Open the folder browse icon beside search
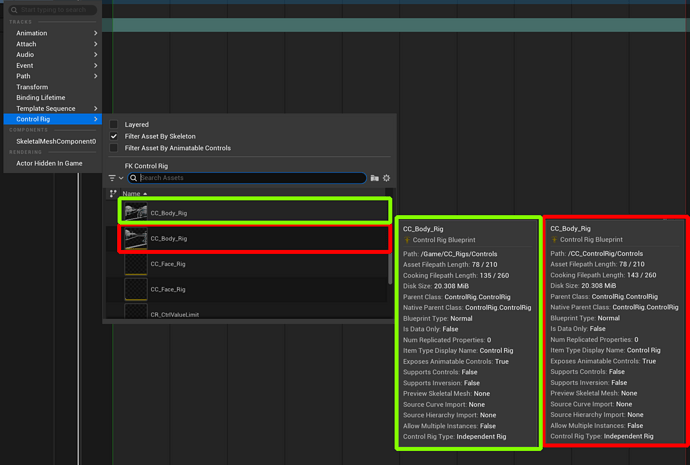The image size is (690, 465). [374, 178]
